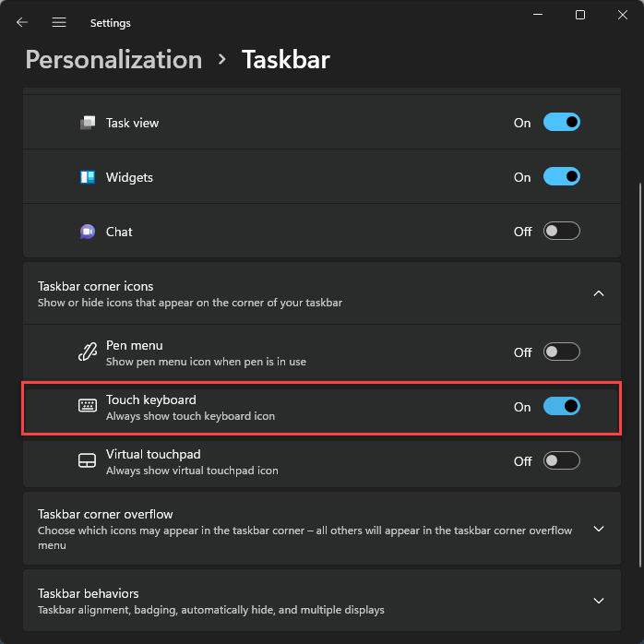Click the Touch keyboard icon
The width and height of the screenshot is (644, 644).
(88, 406)
